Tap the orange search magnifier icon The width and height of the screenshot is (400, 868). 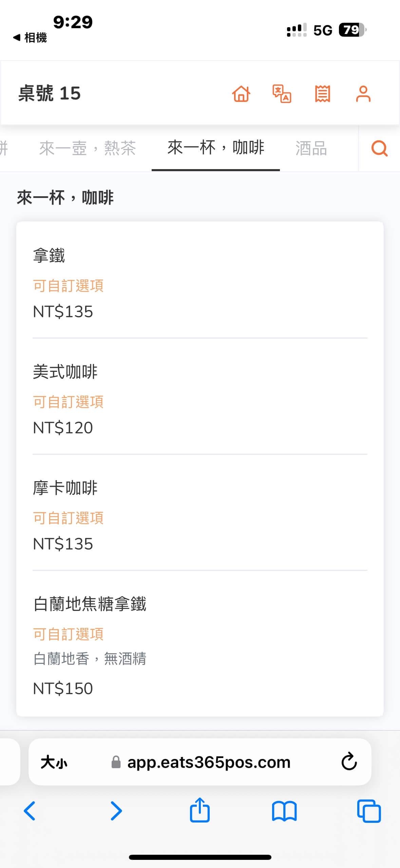[379, 148]
